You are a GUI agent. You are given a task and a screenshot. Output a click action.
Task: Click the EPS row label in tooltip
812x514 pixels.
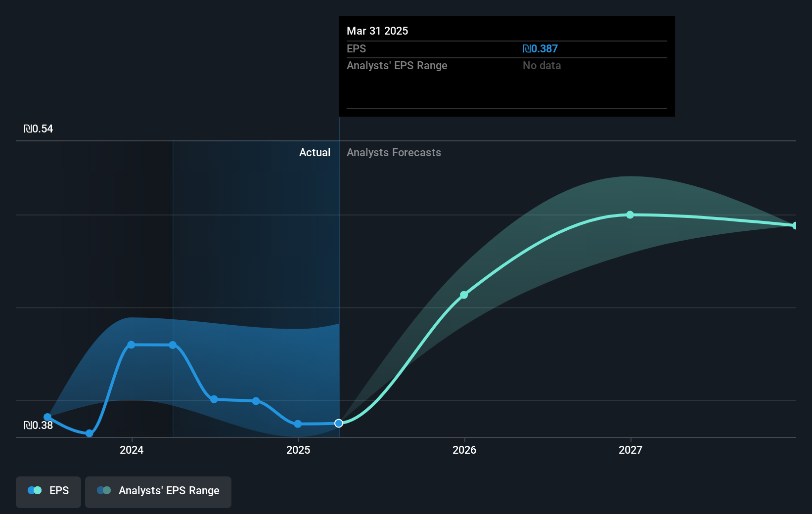point(356,49)
